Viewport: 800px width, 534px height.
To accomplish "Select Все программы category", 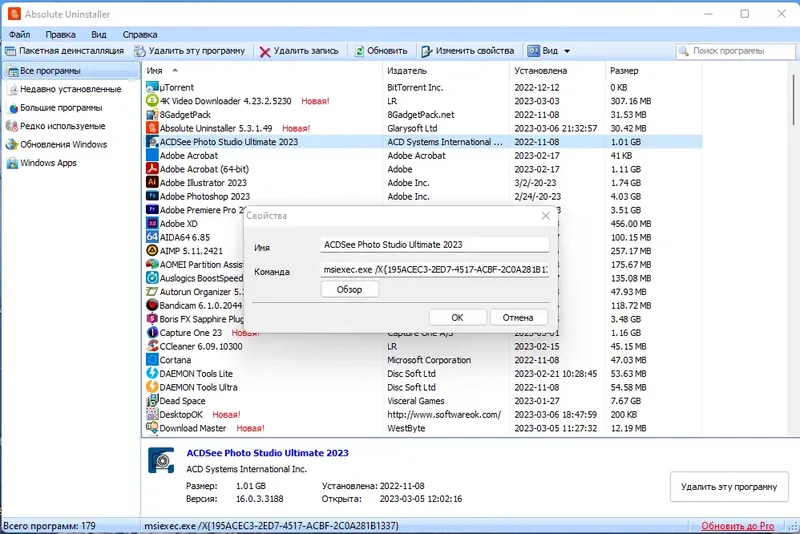I will point(71,71).
